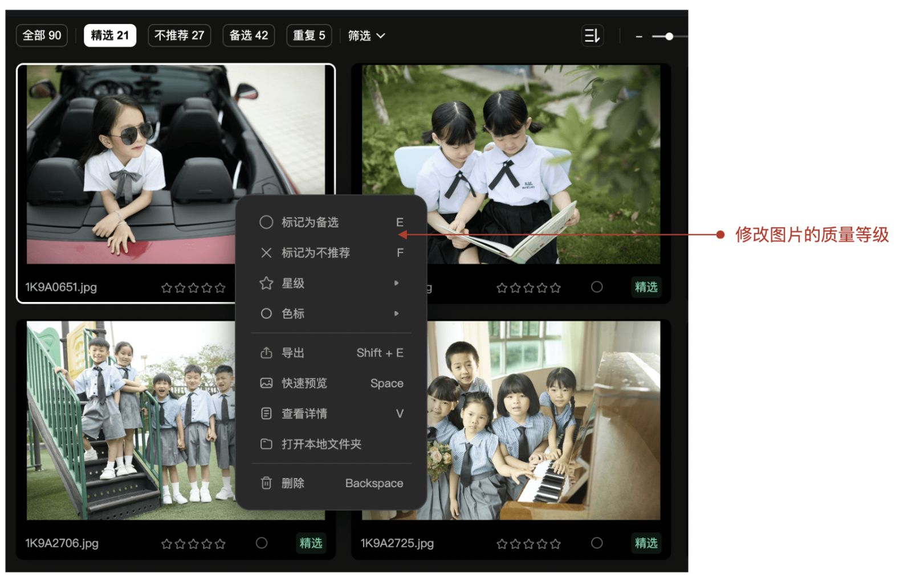Viewport: 912px width, 588px height.
Task: Expand the 色标 submenu arrow
Action: pyautogui.click(x=396, y=313)
